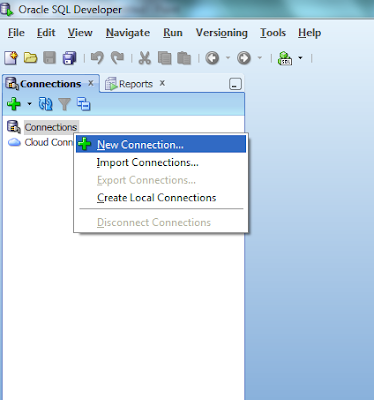Select the Connections tree node
Image resolution: width=374 pixels, height=400 pixels.
[51, 127]
